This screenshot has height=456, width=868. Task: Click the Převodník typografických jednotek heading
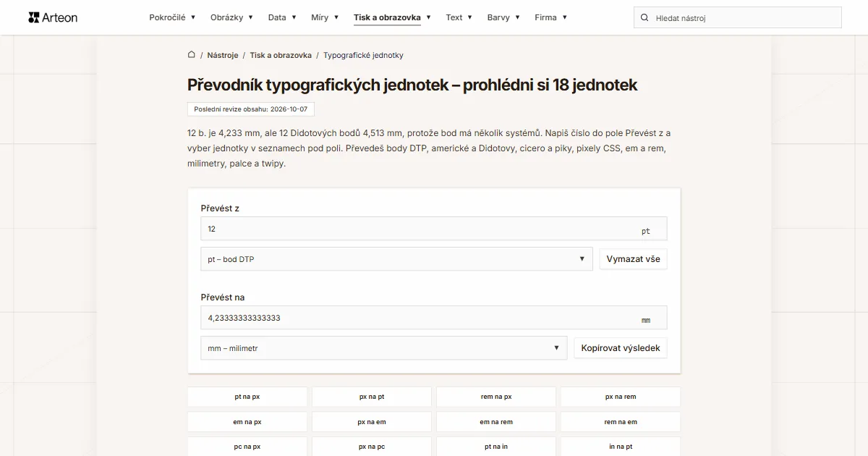(x=412, y=85)
